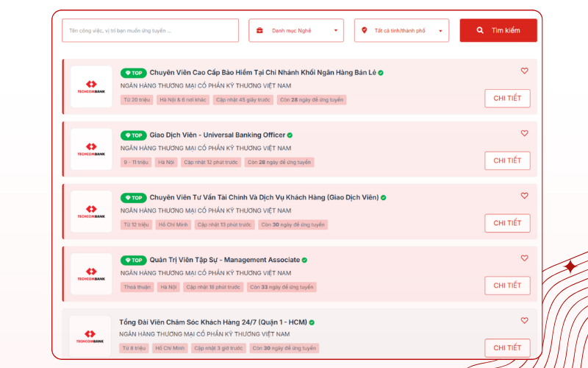Open CHI TIẾT for Giao Dịch Viên job
This screenshot has width=588, height=368.
[507, 160]
